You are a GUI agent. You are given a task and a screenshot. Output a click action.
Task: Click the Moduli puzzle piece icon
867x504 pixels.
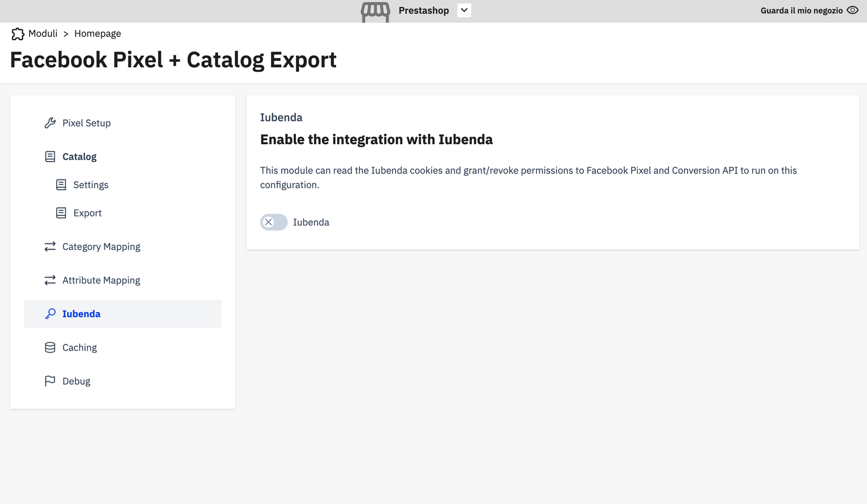[x=18, y=34]
